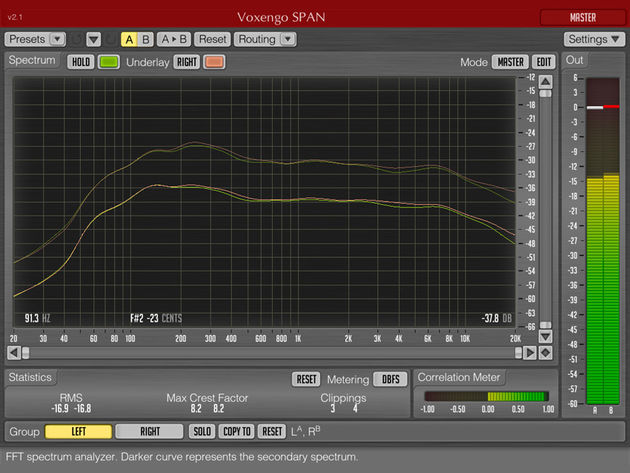Click the vertical range scrollbar lower handle

(x=545, y=325)
